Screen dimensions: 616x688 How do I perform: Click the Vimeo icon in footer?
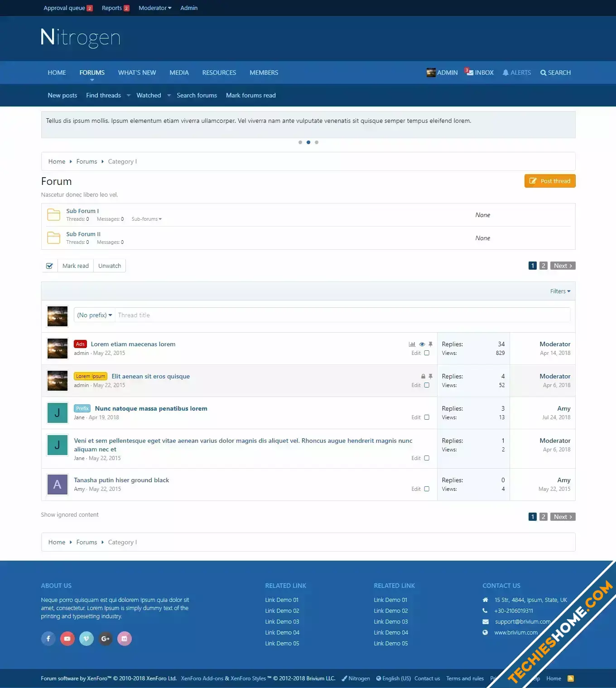click(87, 639)
